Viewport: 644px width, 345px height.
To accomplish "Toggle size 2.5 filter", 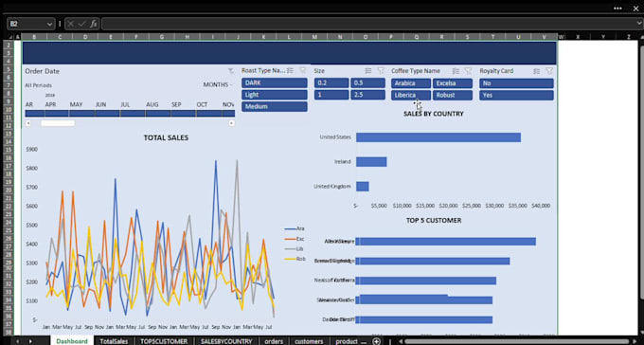I will (x=367, y=95).
